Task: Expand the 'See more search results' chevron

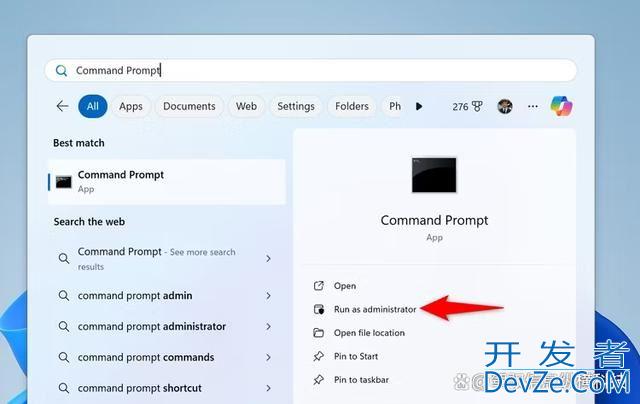Action: tap(268, 258)
